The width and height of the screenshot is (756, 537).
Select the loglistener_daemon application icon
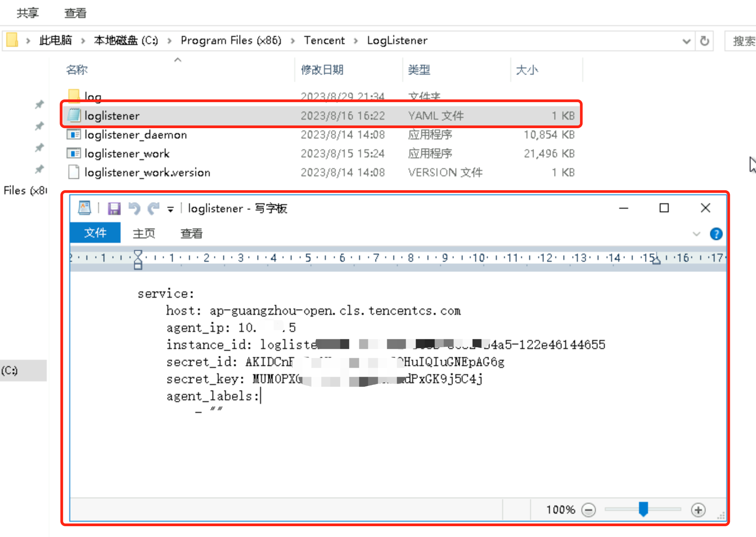tap(74, 134)
